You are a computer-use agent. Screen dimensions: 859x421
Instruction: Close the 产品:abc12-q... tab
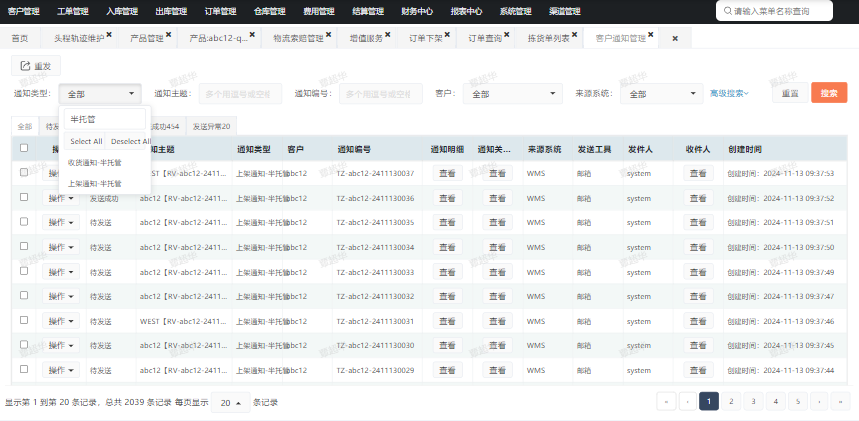tap(252, 35)
